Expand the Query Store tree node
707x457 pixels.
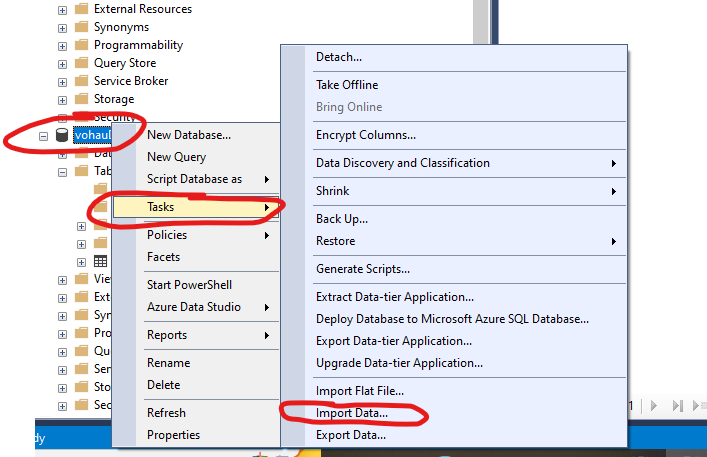point(63,63)
